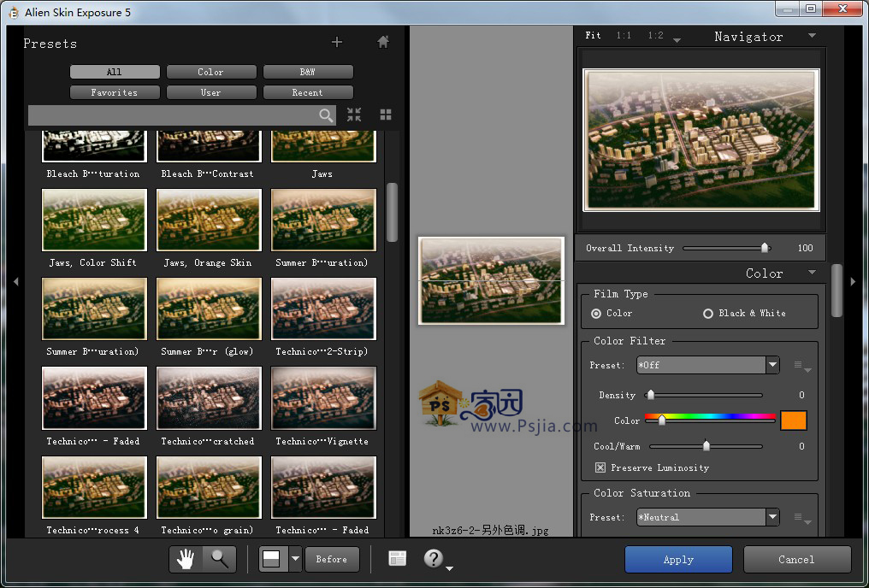869x588 pixels.
Task: Click the collapse-arrows icon beside the search box
Action: (354, 115)
